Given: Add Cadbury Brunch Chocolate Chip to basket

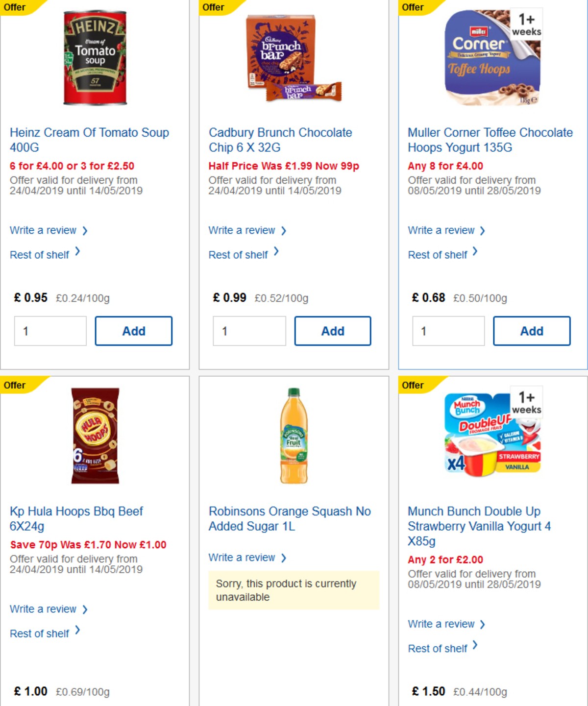Looking at the screenshot, I should pyautogui.click(x=333, y=331).
